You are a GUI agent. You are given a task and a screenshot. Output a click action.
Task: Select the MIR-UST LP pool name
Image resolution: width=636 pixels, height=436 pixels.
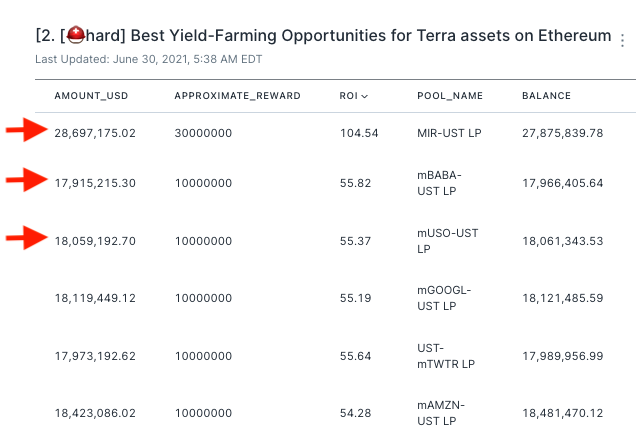coord(449,133)
